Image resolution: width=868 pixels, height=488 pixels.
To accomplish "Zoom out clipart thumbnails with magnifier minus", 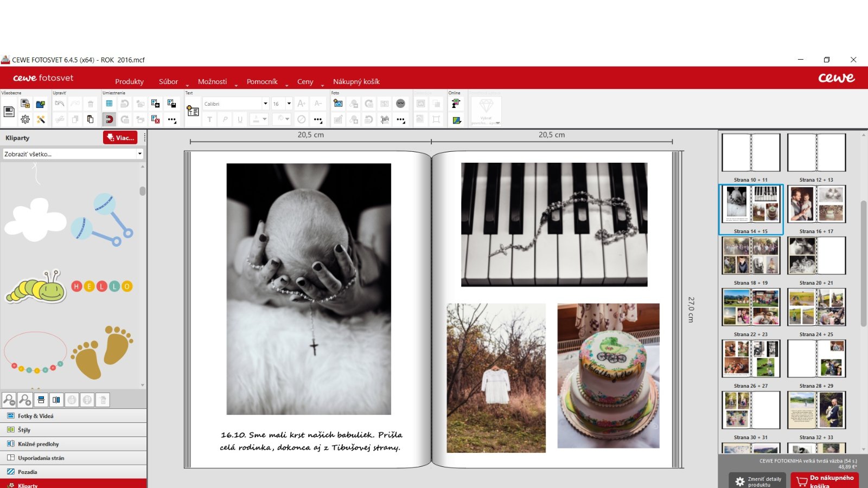I will 9,400.
